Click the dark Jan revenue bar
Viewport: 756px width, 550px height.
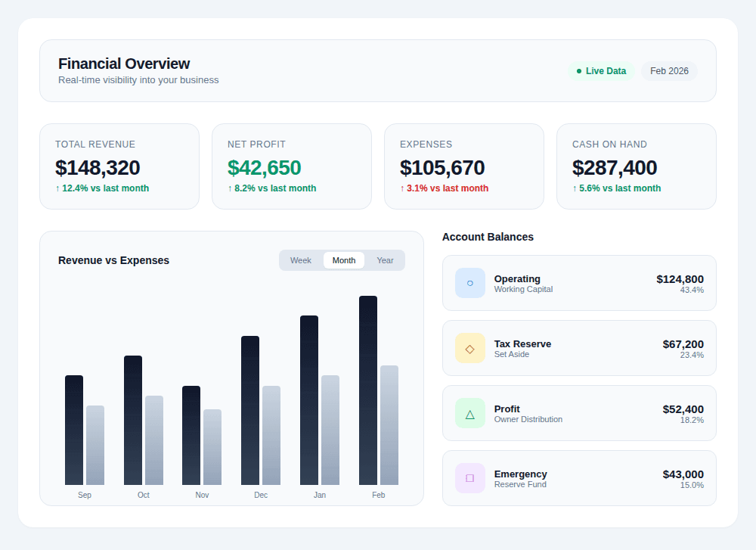[309, 400]
